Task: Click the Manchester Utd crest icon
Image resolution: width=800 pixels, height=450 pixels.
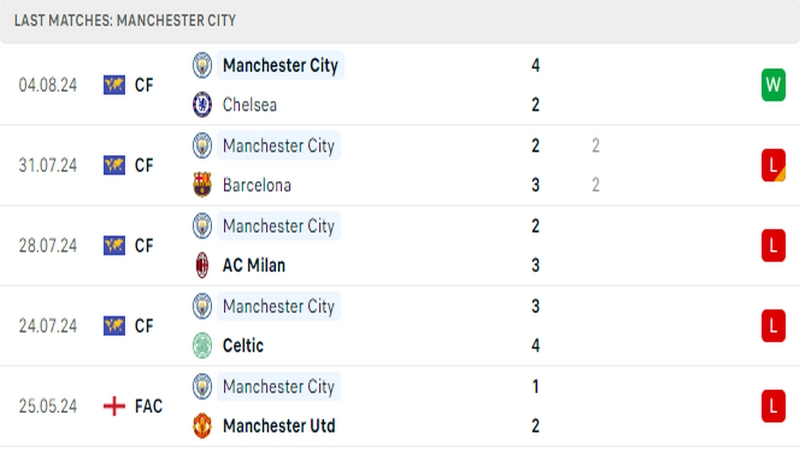Action: (203, 426)
